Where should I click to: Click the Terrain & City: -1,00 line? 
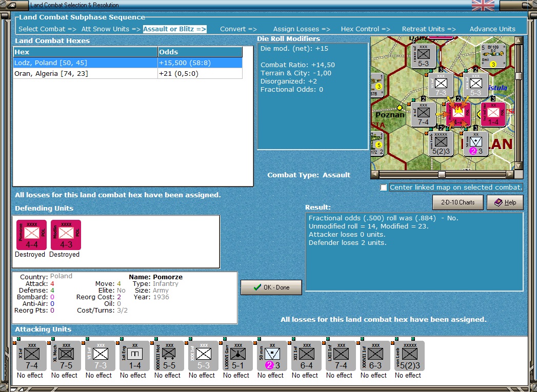coord(296,73)
